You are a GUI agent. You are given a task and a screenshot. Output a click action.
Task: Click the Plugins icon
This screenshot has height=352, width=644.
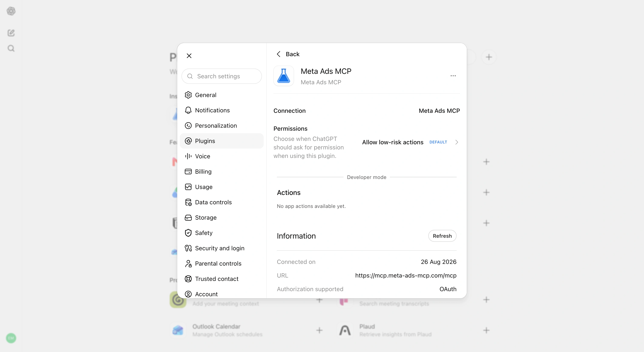pyautogui.click(x=188, y=141)
